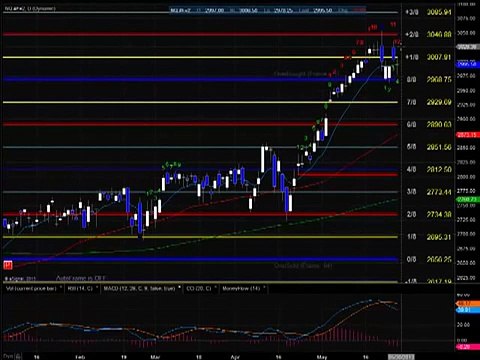Viewport: 480px width, 360px height.
Task: Click the Mar label on the time axis
Action: (x=155, y=357)
